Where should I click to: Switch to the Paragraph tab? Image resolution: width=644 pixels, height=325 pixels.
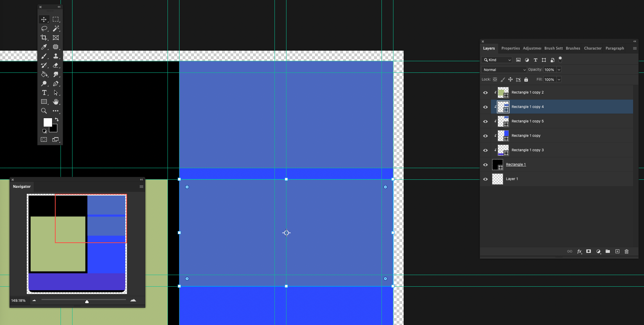tap(615, 48)
